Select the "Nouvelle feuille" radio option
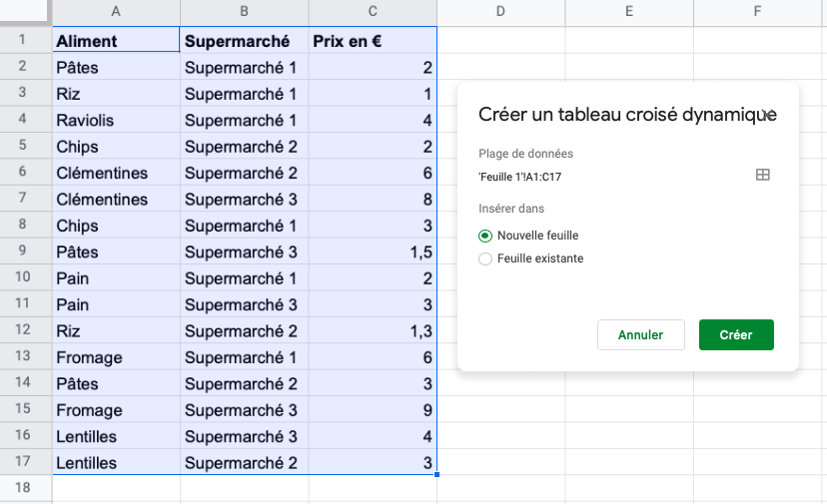This screenshot has width=827, height=504. [485, 236]
